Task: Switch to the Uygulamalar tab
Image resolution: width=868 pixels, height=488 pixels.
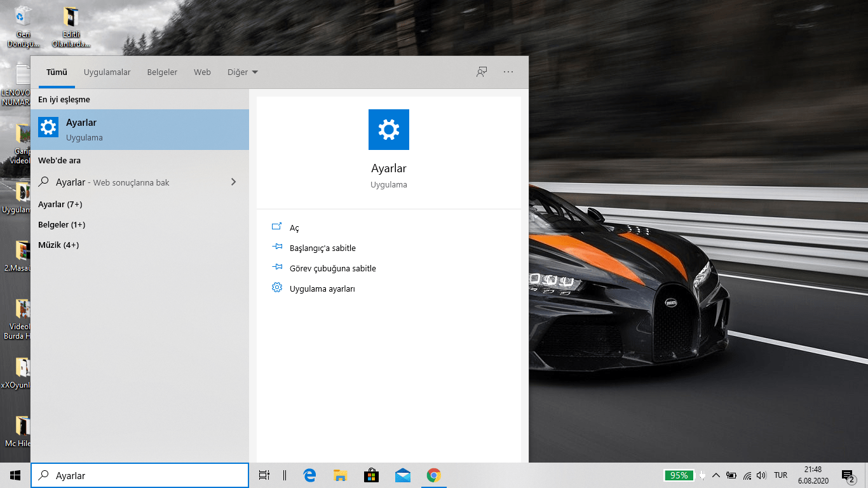Action: click(x=107, y=72)
